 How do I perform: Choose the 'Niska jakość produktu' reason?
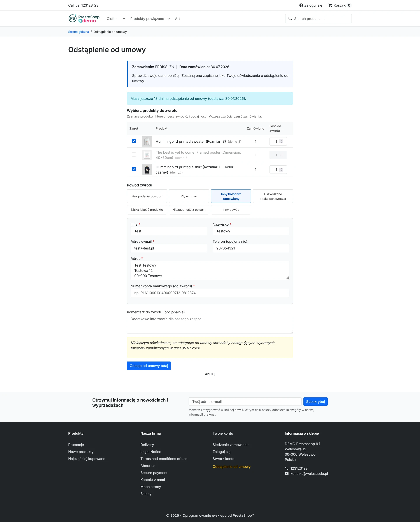click(147, 210)
